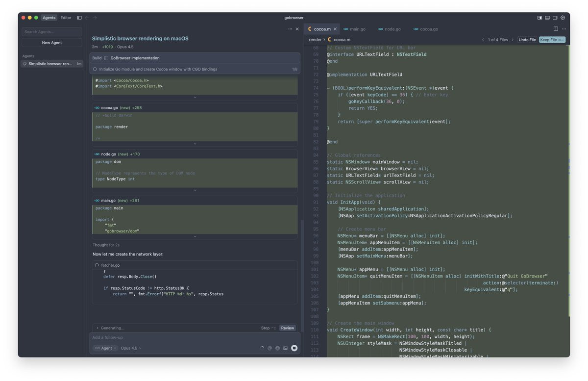Expand the main.go diff block chevron
Viewport: 588px width, 381px height.
click(x=195, y=236)
